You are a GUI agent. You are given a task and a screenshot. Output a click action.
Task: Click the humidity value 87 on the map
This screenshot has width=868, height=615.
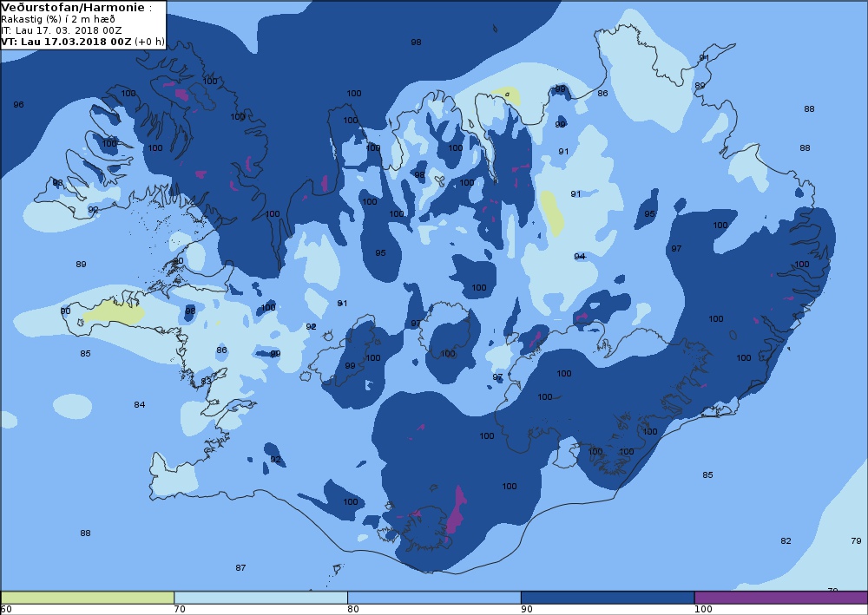point(240,568)
